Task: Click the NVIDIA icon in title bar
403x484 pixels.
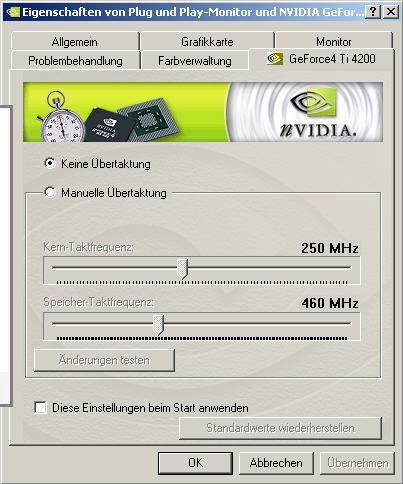Action: pos(13,12)
